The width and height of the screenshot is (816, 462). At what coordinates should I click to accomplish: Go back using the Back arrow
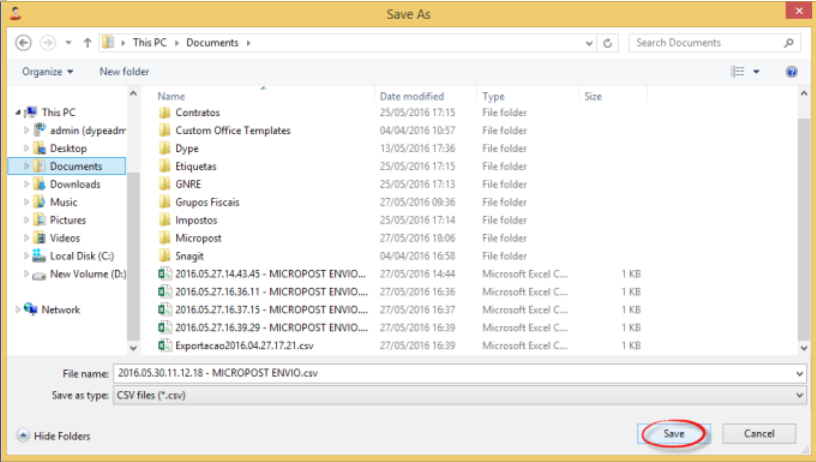[23, 43]
